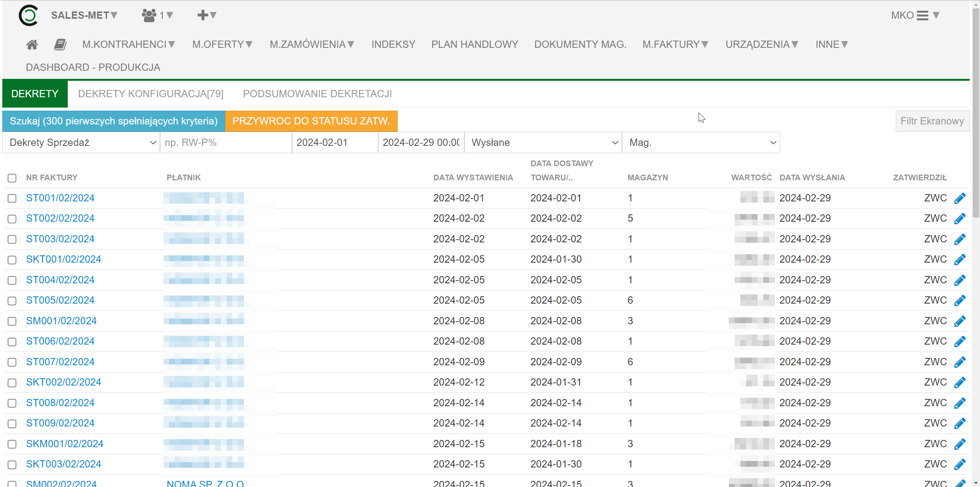This screenshot has height=487, width=980.
Task: Edit row SM001/02/2024 with pencil icon
Action: point(960,321)
